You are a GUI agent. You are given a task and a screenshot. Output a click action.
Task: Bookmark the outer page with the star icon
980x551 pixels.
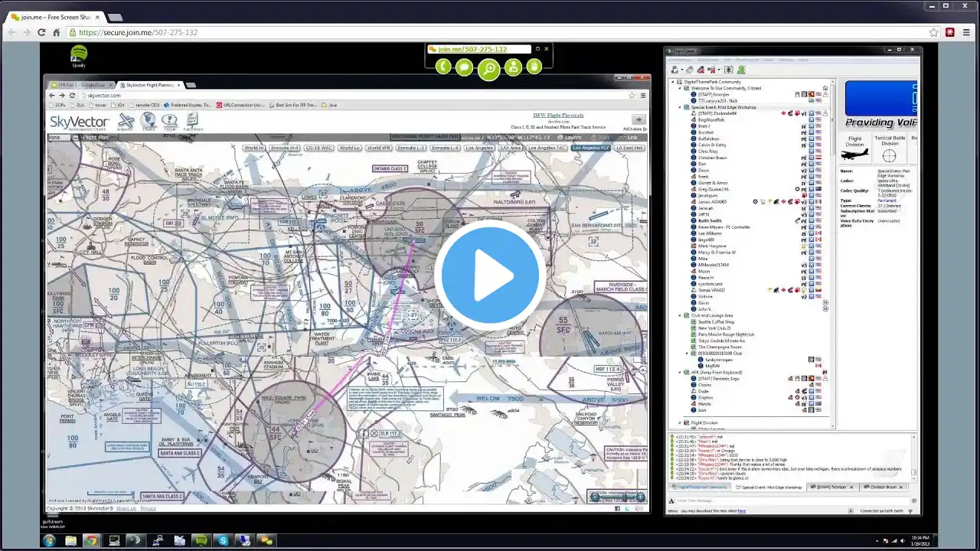(x=933, y=32)
